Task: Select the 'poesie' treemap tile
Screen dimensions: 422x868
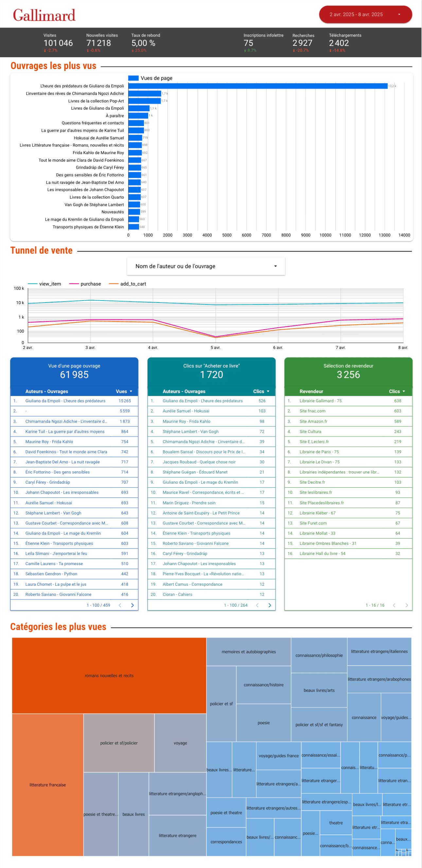Action: [x=264, y=722]
